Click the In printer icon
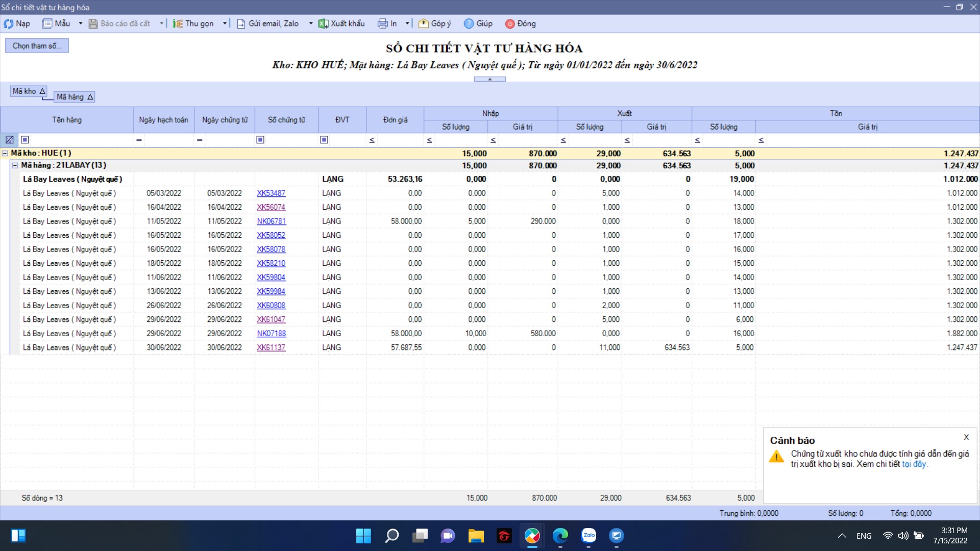980x551 pixels. tap(383, 23)
